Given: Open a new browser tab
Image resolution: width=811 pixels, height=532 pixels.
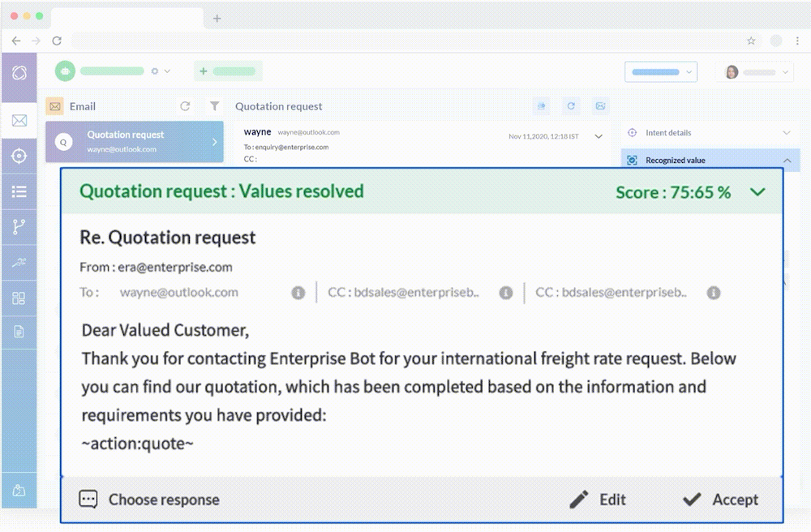Looking at the screenshot, I should coord(217,19).
